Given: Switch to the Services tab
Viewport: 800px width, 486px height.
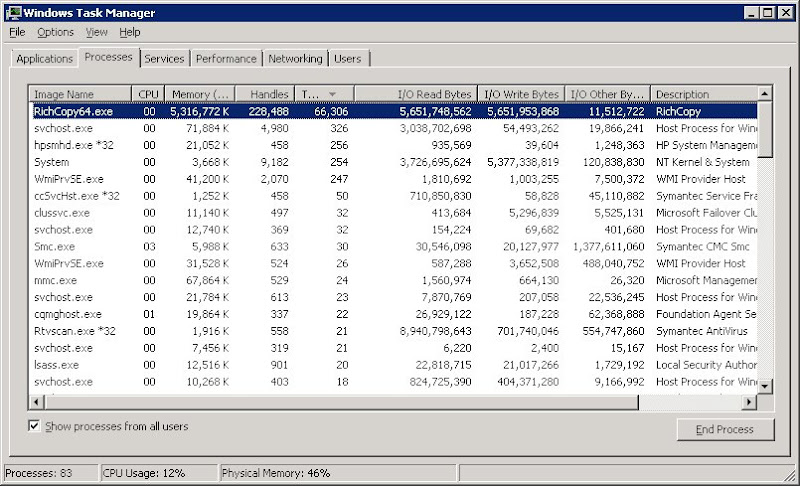Looking at the screenshot, I should pos(164,59).
